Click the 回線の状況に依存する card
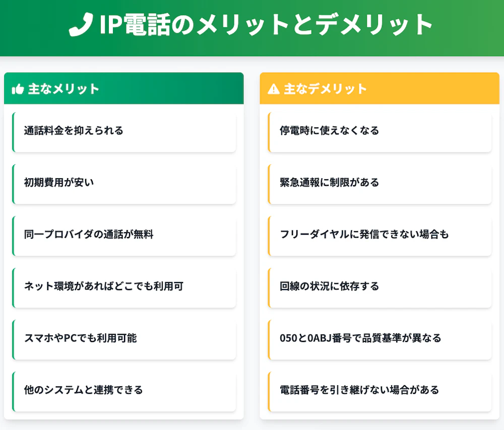 pyautogui.click(x=380, y=286)
